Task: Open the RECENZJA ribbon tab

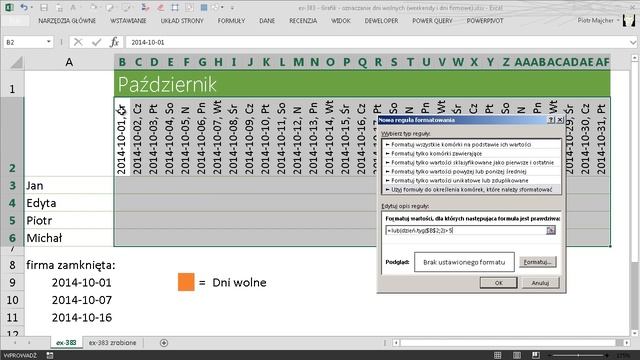Action: (x=303, y=20)
